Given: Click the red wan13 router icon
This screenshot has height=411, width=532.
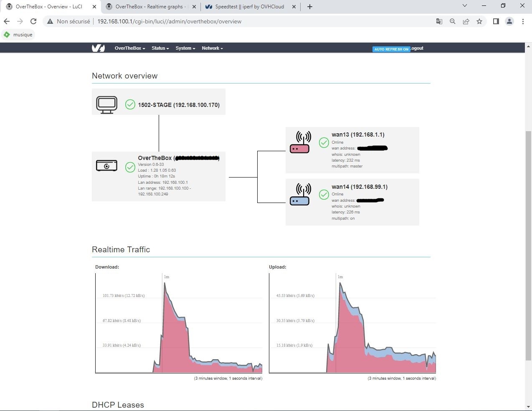Looking at the screenshot, I should coord(300,143).
